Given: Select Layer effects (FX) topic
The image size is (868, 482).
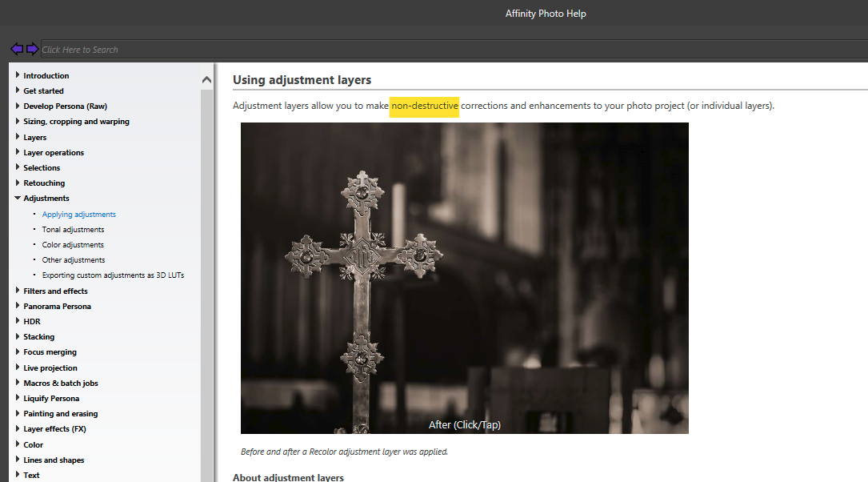Looking at the screenshot, I should point(55,429).
